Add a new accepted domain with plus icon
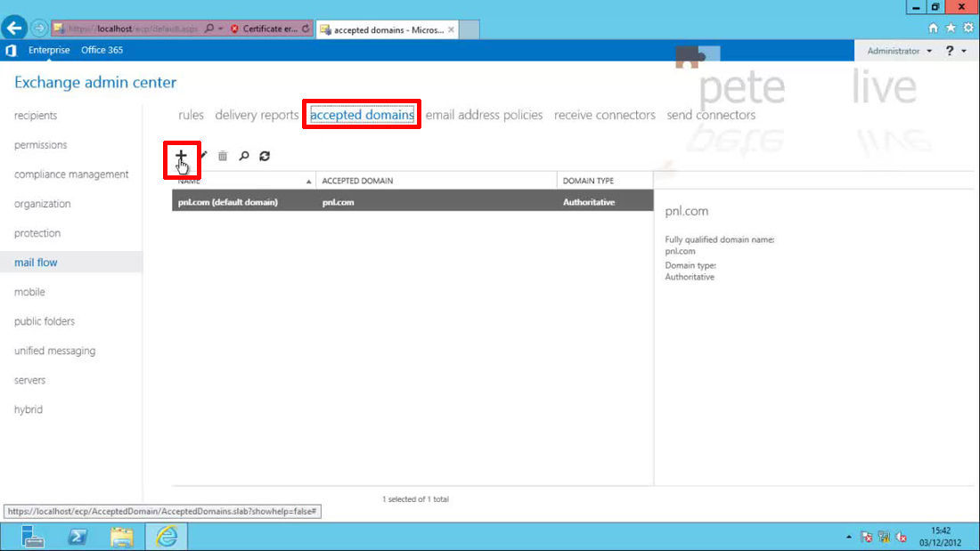This screenshot has width=980, height=551. click(x=181, y=156)
